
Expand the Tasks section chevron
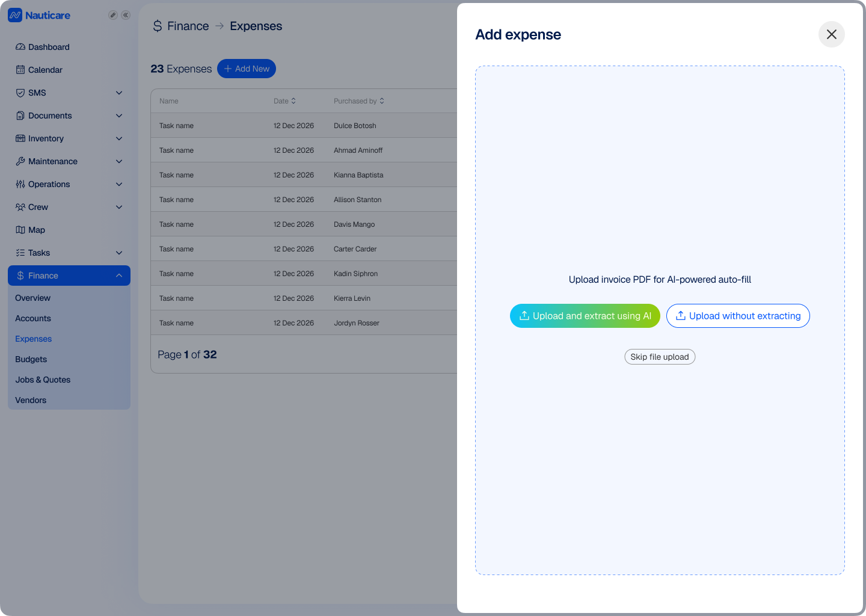(119, 253)
